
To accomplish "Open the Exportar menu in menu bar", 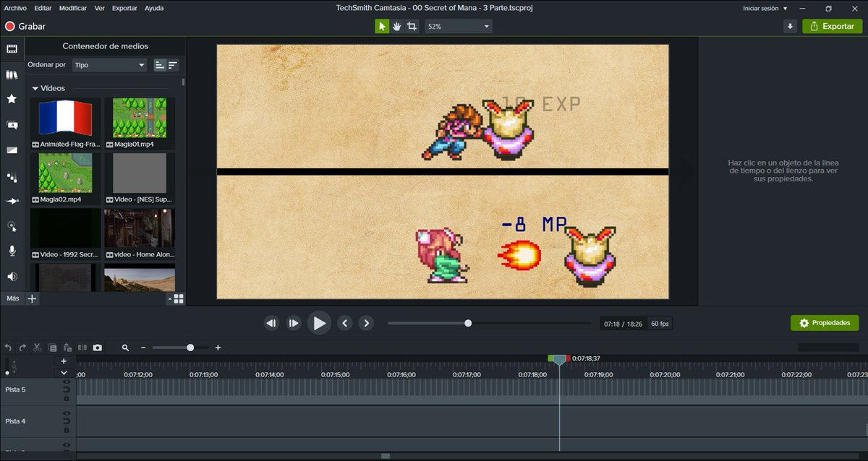I will (x=124, y=9).
